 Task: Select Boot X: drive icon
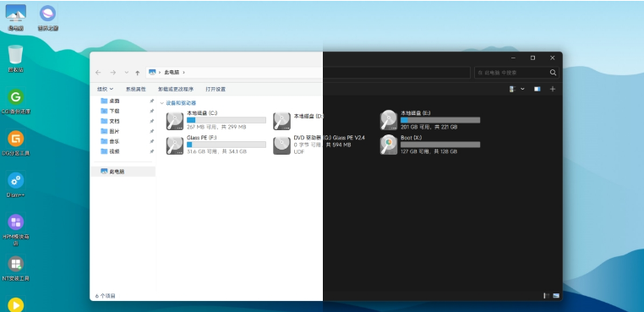[x=389, y=145]
